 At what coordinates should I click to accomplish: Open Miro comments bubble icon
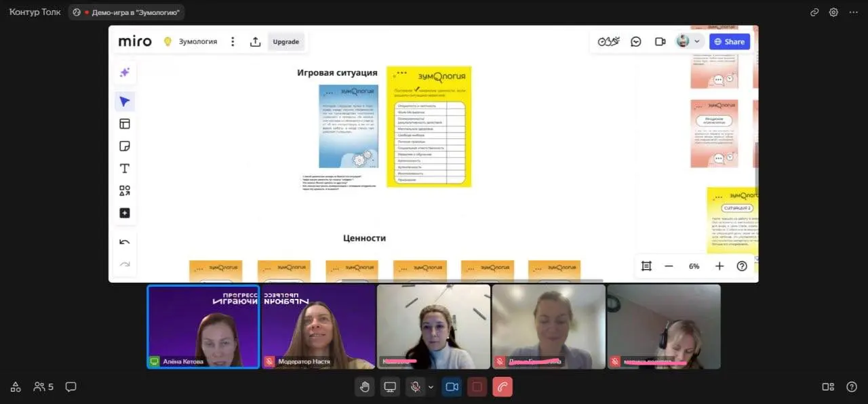[636, 41]
